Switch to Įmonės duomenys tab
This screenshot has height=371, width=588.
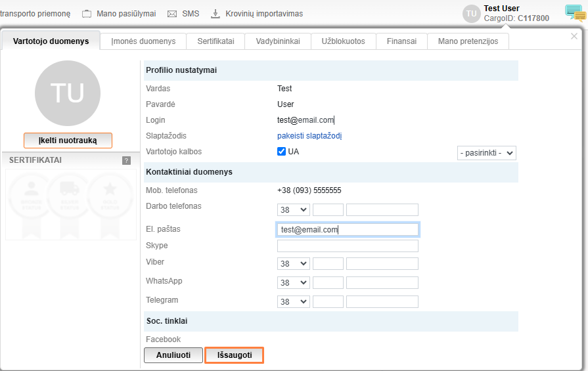[x=143, y=41]
